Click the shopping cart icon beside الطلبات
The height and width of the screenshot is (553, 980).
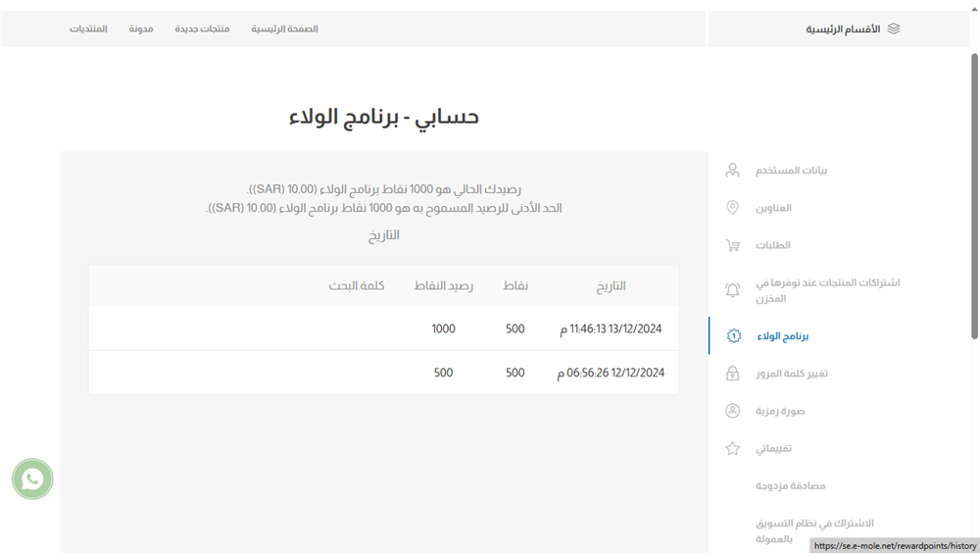coord(732,245)
